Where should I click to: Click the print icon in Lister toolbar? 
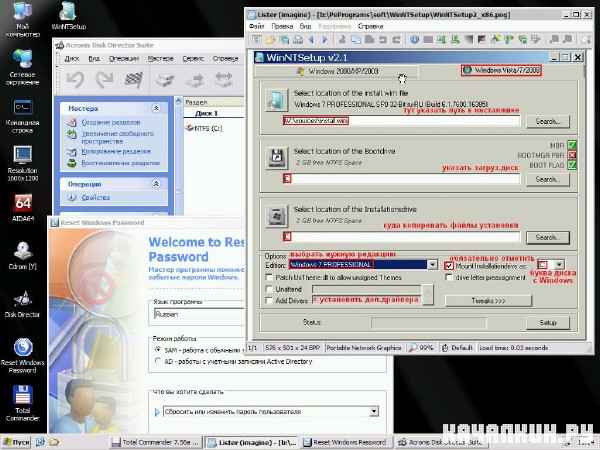coord(298,39)
